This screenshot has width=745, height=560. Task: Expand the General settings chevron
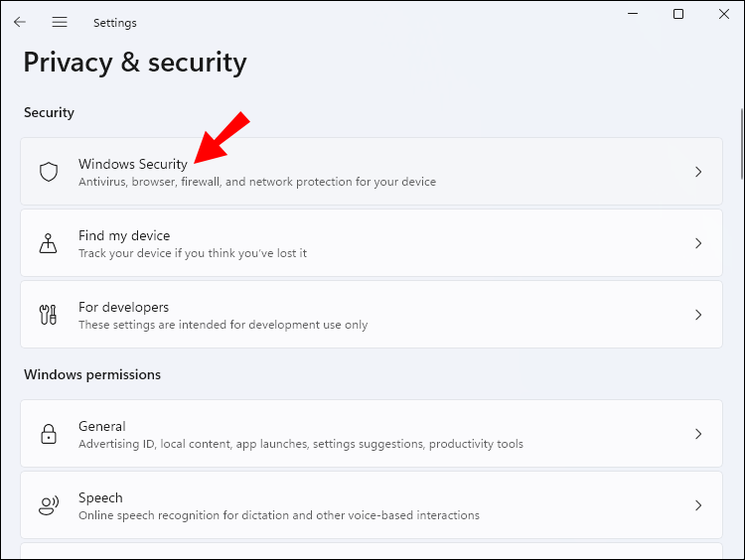[x=698, y=434]
